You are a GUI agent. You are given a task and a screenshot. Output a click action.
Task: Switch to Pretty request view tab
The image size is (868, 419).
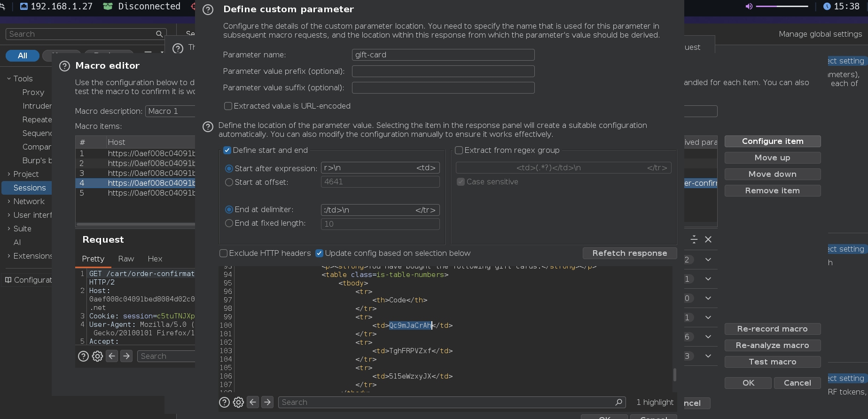point(93,259)
